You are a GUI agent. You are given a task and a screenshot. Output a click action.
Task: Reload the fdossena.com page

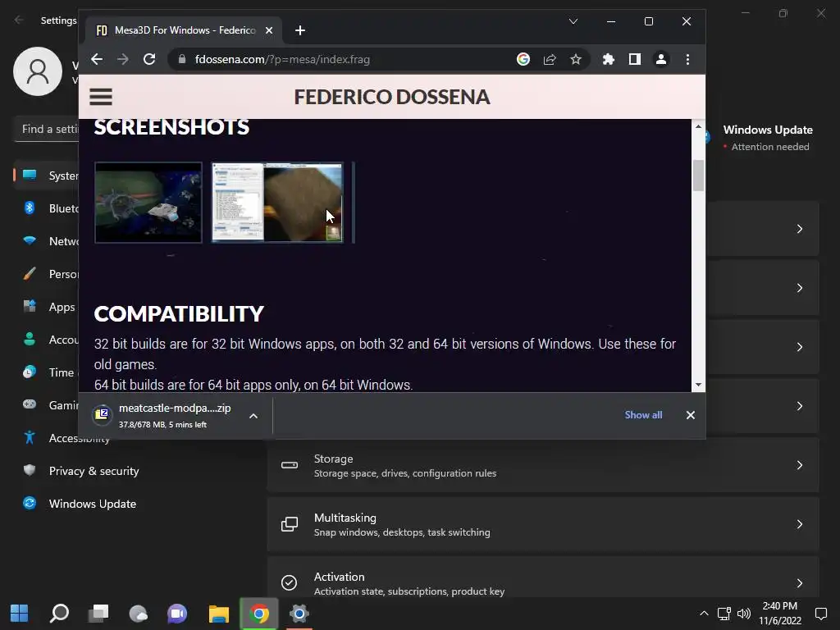(149, 59)
